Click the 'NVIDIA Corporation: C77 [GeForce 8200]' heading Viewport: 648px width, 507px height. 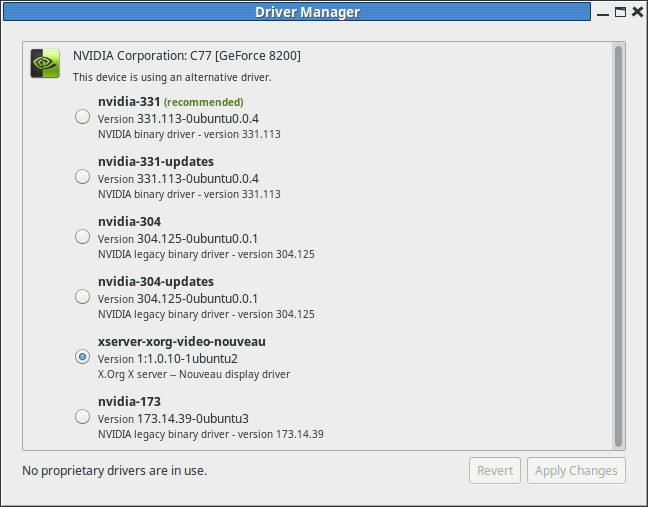pyautogui.click(x=187, y=55)
